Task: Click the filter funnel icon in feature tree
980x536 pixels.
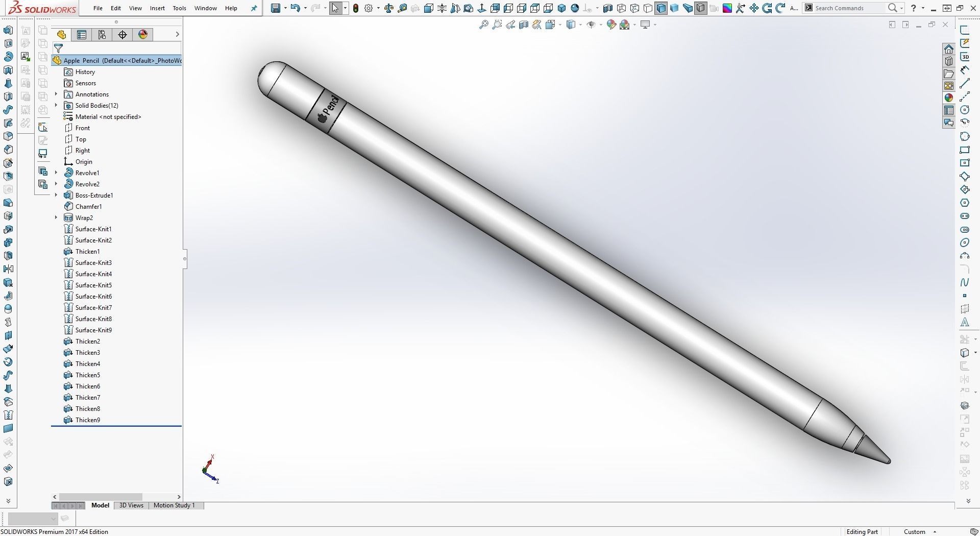Action: coord(58,48)
